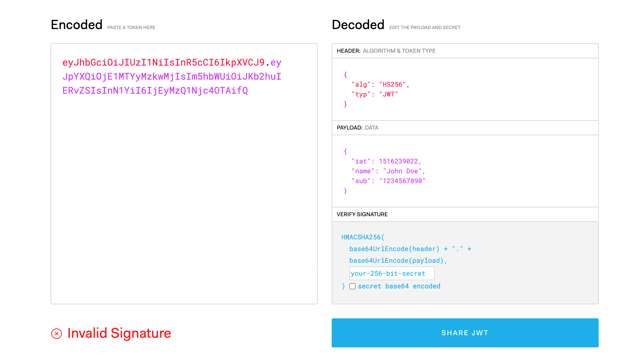Viewport: 631px width, 364px height.
Task: Click the secret base64 encoded label
Action: (x=399, y=286)
